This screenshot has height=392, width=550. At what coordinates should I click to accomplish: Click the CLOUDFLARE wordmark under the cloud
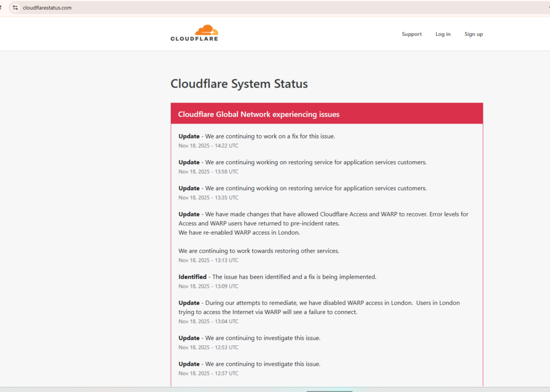[194, 39]
